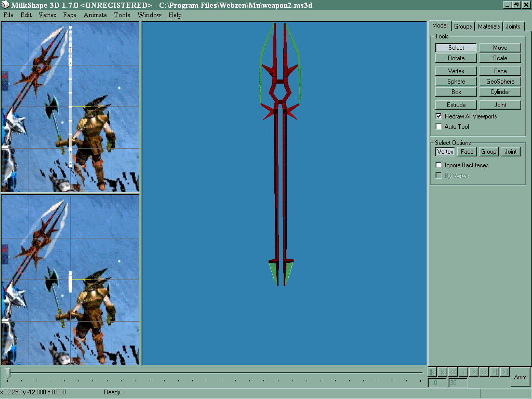Click the coordinate readout in status bar
The height and width of the screenshot is (399, 532).
coord(33,392)
